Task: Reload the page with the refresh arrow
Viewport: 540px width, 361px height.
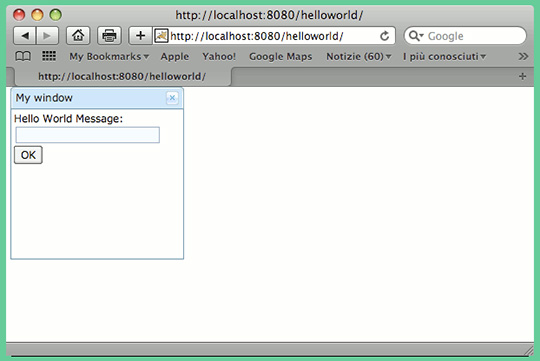Action: click(384, 35)
